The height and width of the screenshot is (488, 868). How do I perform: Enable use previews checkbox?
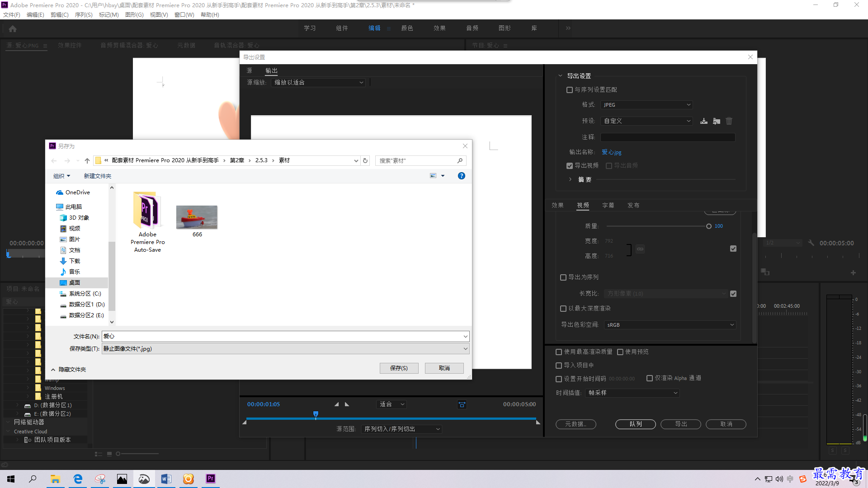[620, 352]
